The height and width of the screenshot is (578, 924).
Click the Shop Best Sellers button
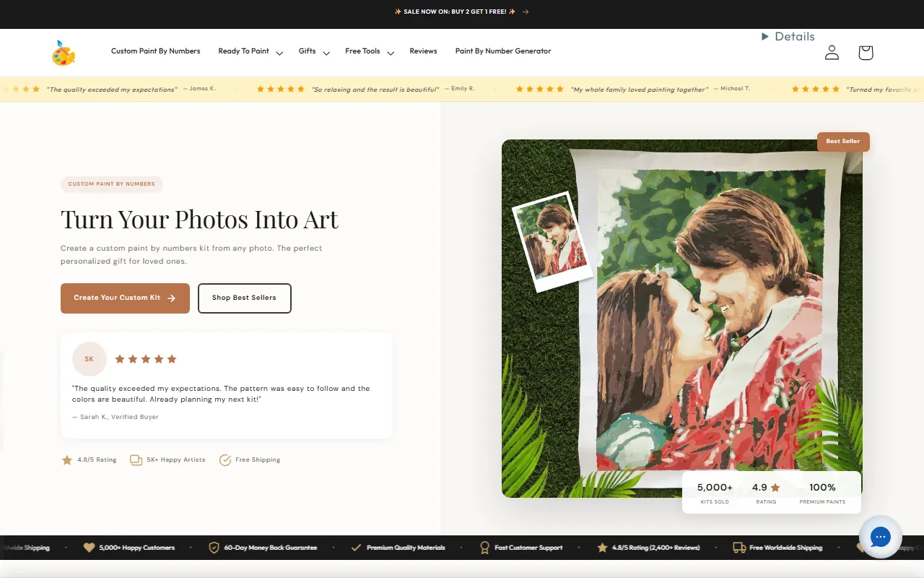point(244,298)
